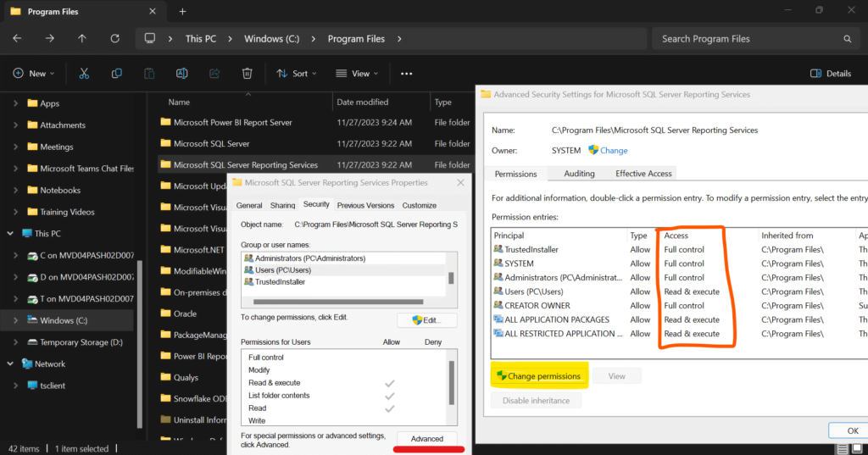The image size is (868, 455).
Task: Expand the Training Videos tree node
Action: [15, 212]
